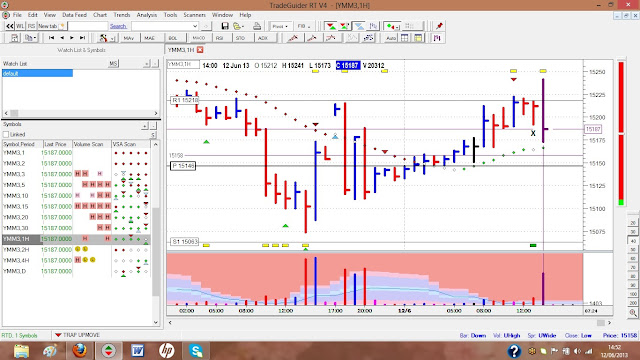Toggle the MAv moving average indicator
This screenshot has width=640, height=360.
pyautogui.click(x=129, y=38)
